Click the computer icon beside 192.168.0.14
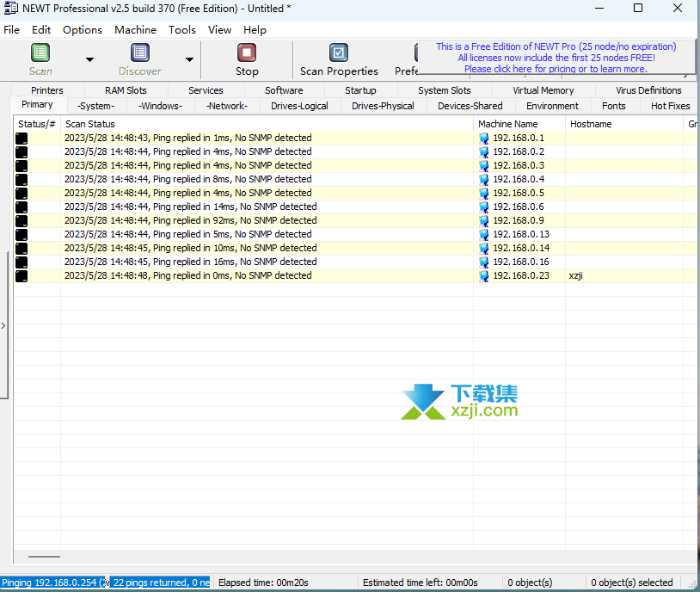Image resolution: width=700 pixels, height=592 pixels. [x=484, y=249]
